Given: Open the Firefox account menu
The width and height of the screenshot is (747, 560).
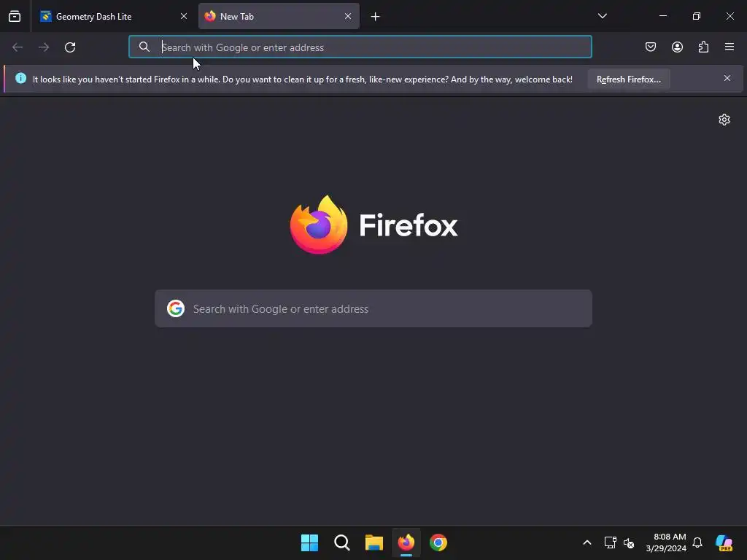Looking at the screenshot, I should (677, 47).
